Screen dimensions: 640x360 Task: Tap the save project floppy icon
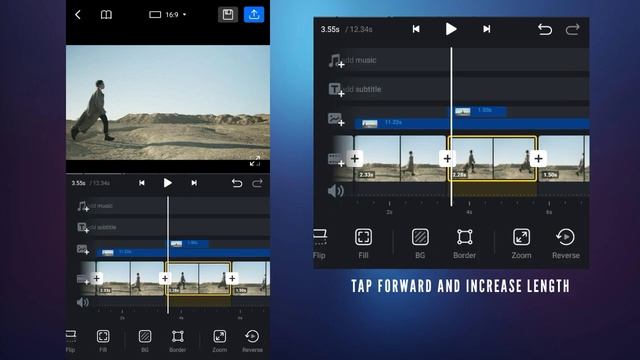pos(228,15)
